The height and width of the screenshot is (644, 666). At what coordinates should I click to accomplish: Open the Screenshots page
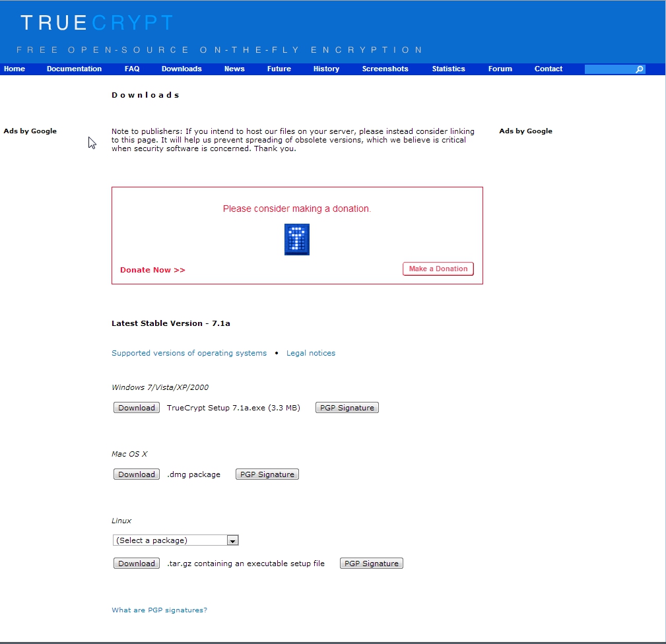pos(385,69)
